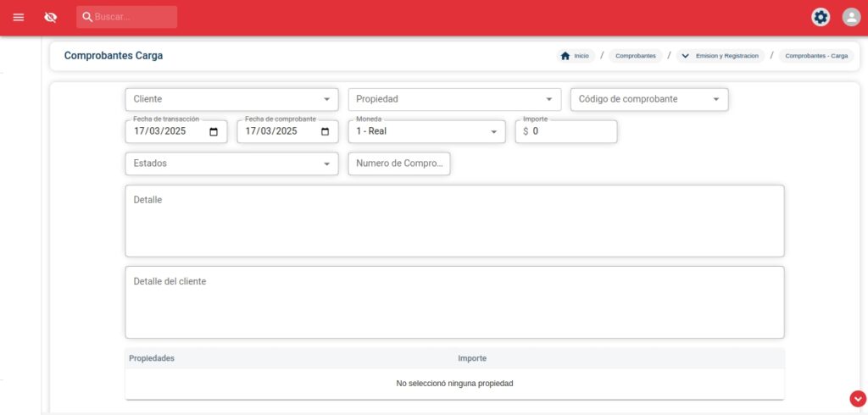
Task: Click the search magnifier icon
Action: (87, 17)
